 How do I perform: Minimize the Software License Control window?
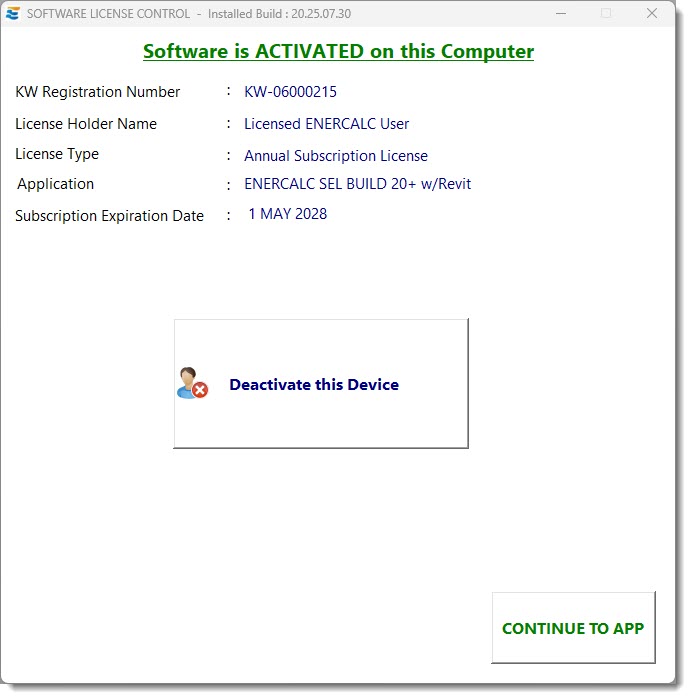[561, 13]
